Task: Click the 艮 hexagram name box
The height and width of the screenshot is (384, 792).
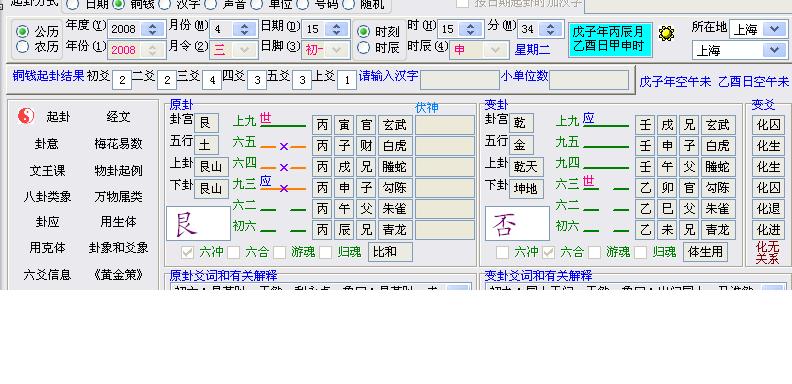Action: pos(199,223)
